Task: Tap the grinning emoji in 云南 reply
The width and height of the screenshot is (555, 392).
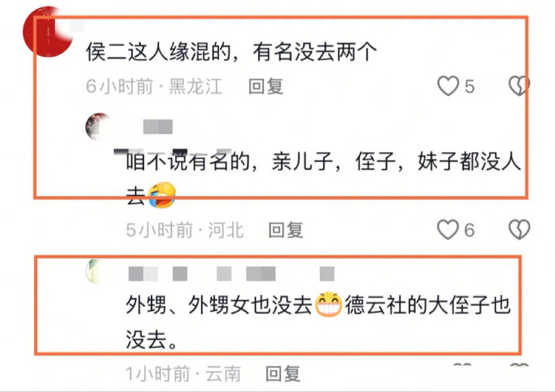Action: (328, 304)
